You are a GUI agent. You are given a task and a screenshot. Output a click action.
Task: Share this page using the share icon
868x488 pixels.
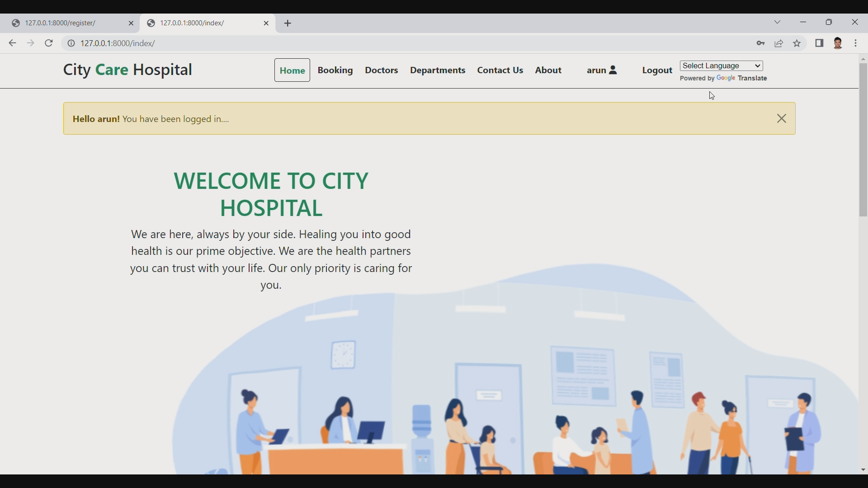[x=779, y=43]
